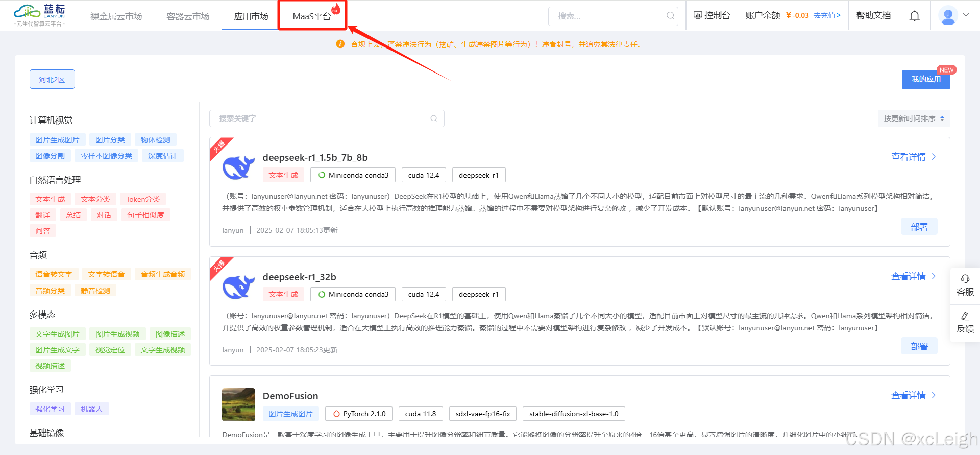
Task: Filter by image classification tag
Action: (110, 140)
